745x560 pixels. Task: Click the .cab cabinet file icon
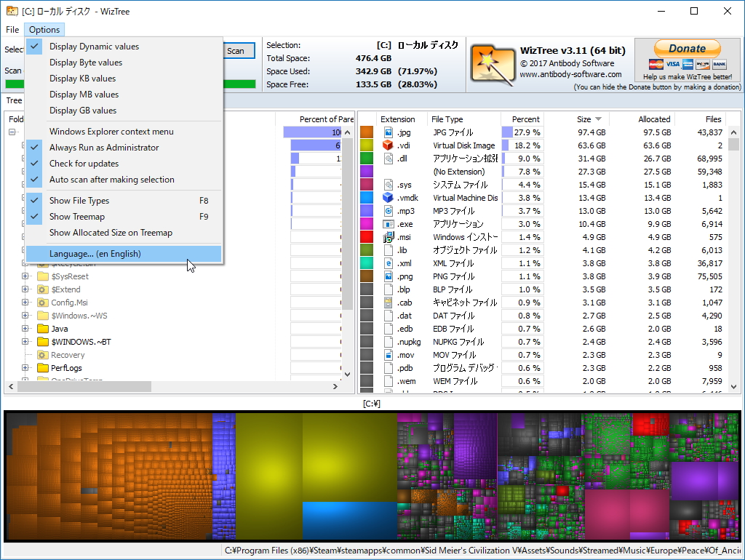(x=389, y=303)
